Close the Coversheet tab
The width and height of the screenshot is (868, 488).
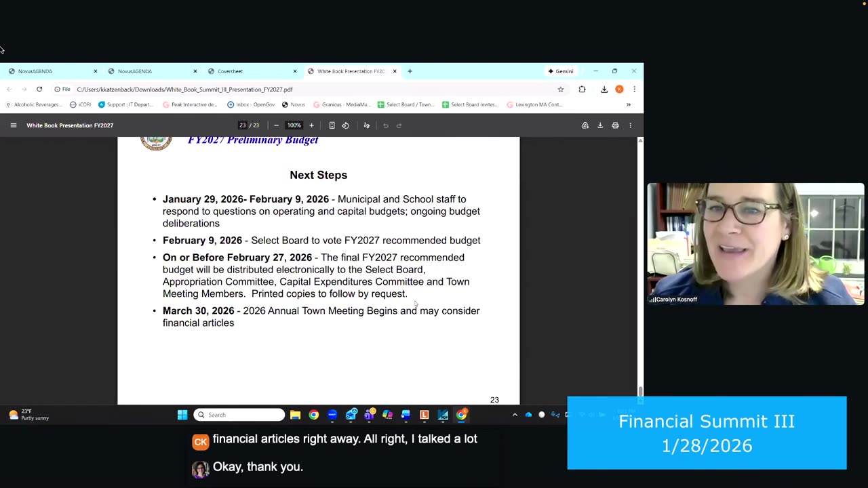tap(295, 71)
